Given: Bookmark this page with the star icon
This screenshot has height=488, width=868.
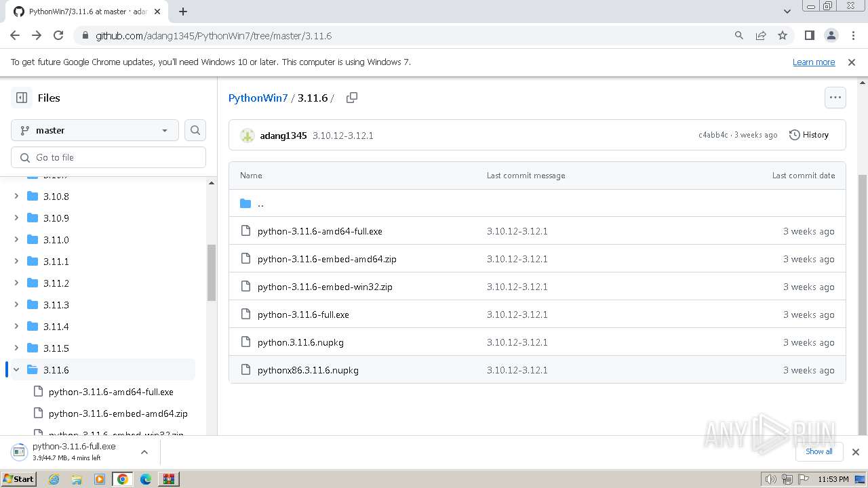Looking at the screenshot, I should pyautogui.click(x=783, y=36).
